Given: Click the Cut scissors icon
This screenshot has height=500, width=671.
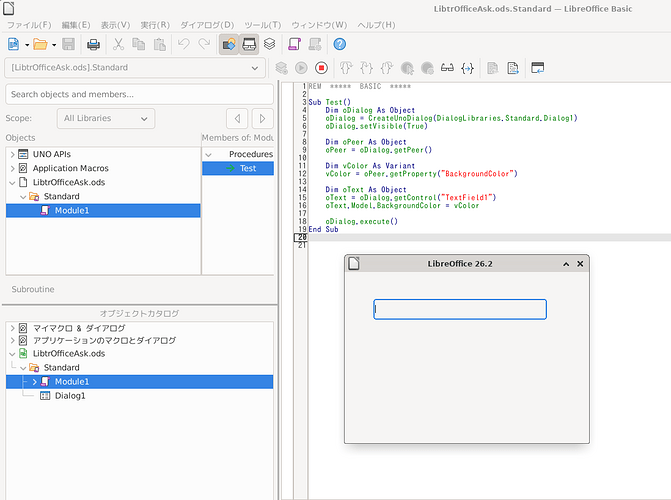Looking at the screenshot, I should 118,44.
